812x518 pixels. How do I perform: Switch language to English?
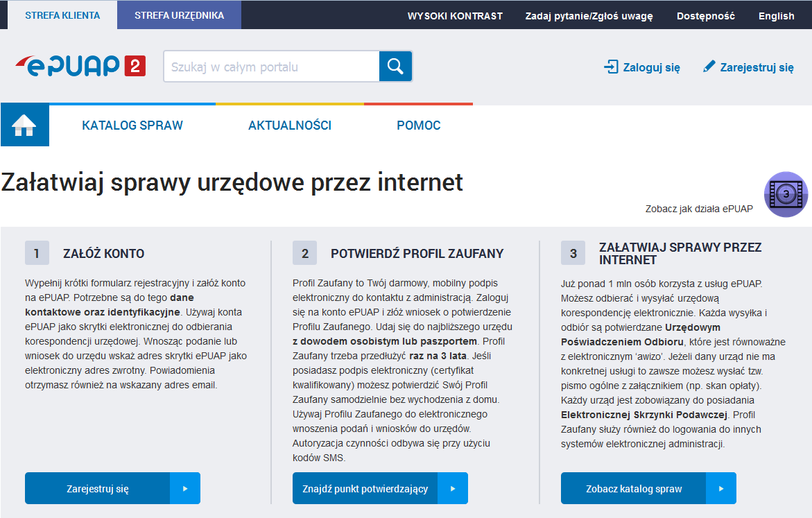pos(776,16)
